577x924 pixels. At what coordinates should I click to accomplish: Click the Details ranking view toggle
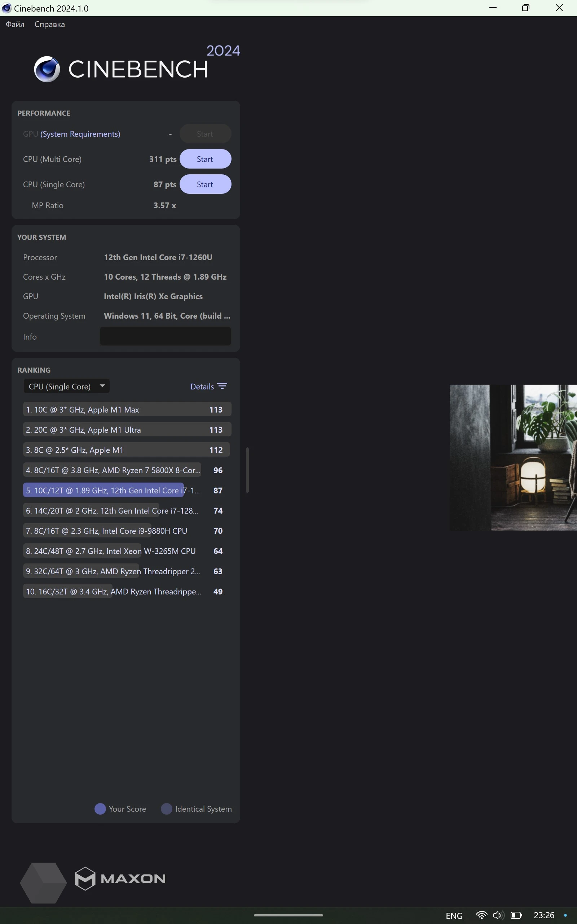pos(202,387)
